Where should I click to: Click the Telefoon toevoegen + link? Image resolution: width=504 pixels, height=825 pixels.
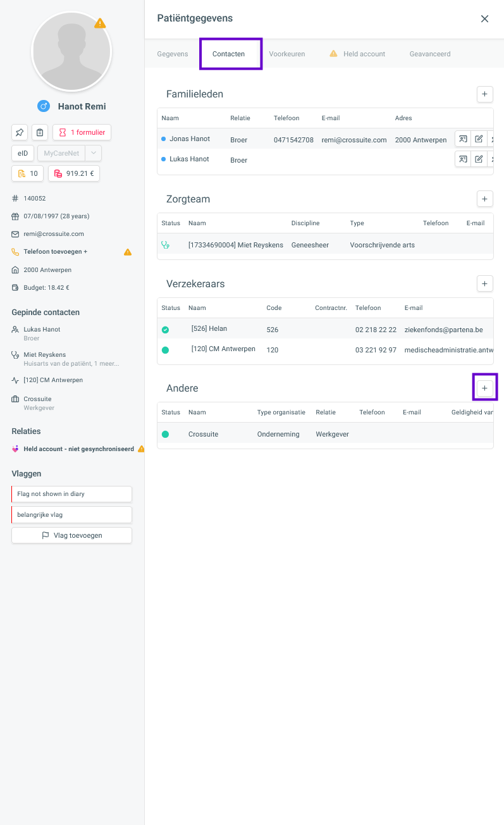tap(56, 251)
